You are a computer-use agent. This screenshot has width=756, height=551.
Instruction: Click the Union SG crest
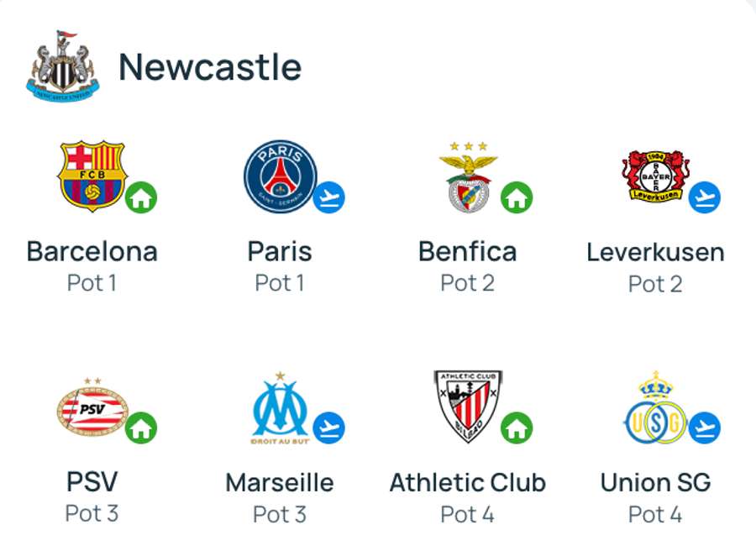click(656, 408)
